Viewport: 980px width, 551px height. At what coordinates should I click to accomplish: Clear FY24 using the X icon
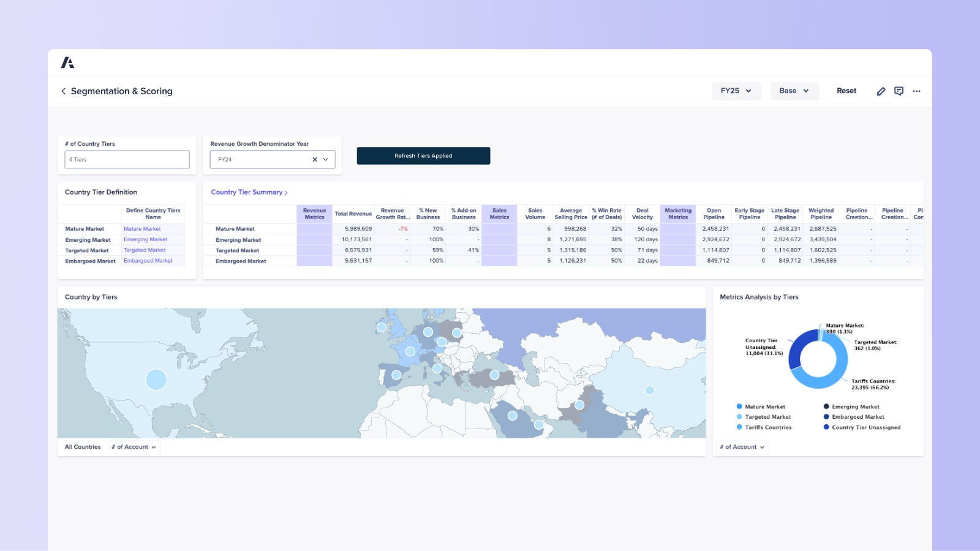[314, 159]
